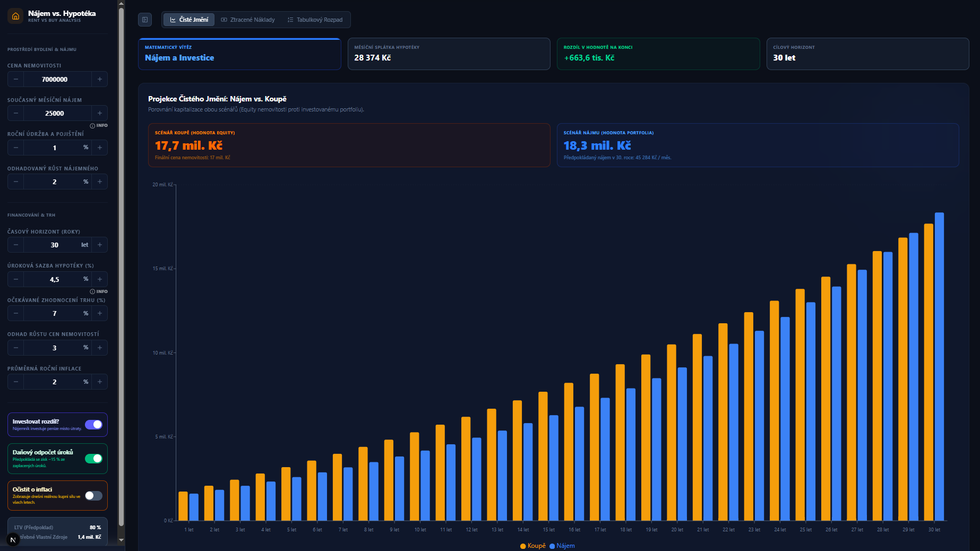Click the list icon beside Tabulkový Rozpad
This screenshot has width=980, height=551.
[290, 20]
